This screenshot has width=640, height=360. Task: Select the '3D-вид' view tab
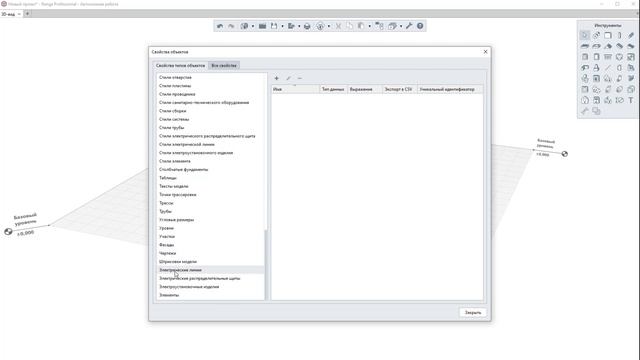(x=8, y=14)
